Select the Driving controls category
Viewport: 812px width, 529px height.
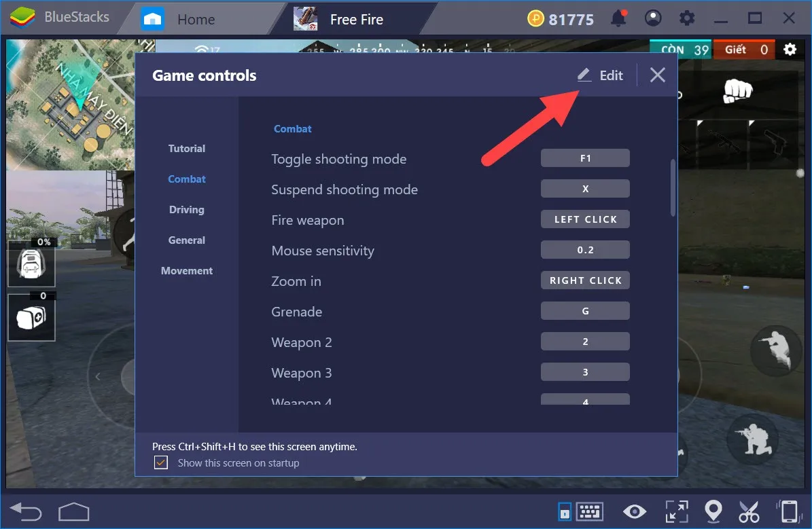[187, 210]
